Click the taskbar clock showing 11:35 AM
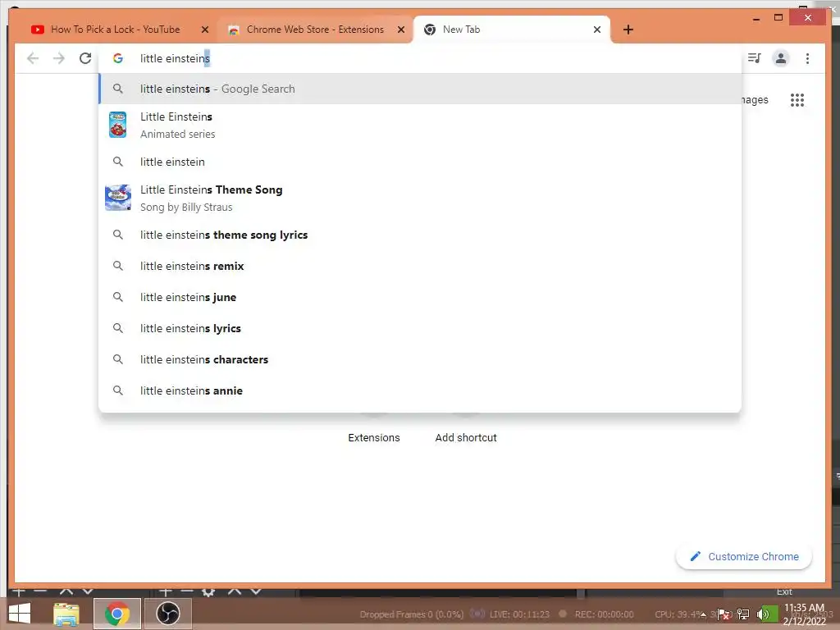This screenshot has height=630, width=840. (804, 614)
